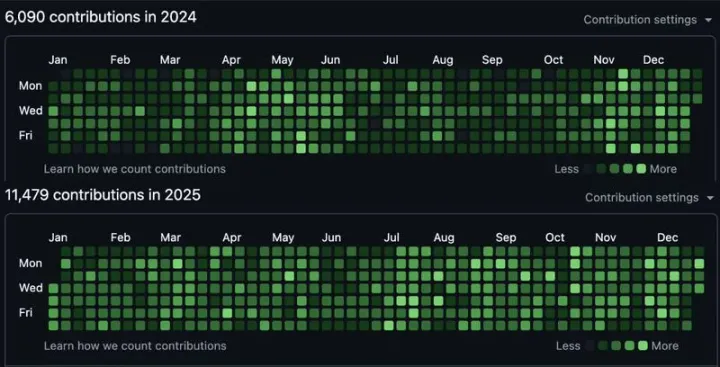The image size is (720, 367).
Task: Click the Jan month label in the 2024 graph
Action: [58, 60]
